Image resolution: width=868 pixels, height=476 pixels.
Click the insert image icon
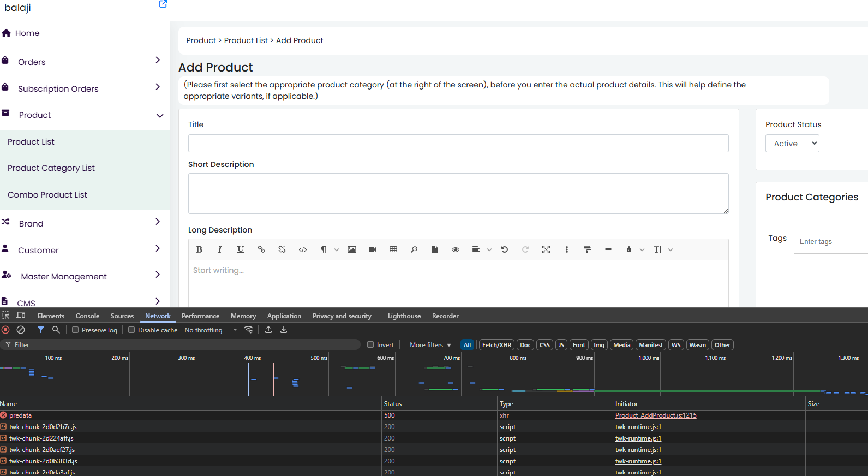click(352, 249)
